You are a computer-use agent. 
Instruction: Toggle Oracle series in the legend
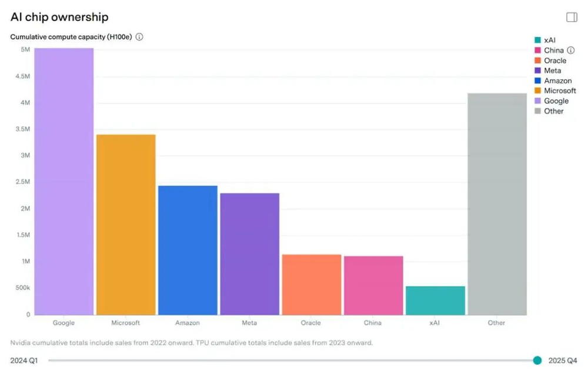(x=554, y=61)
